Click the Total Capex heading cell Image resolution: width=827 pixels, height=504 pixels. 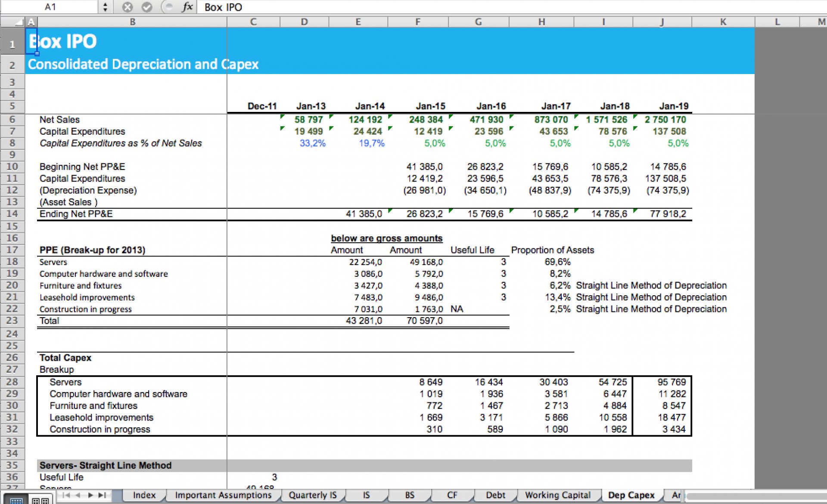click(65, 358)
